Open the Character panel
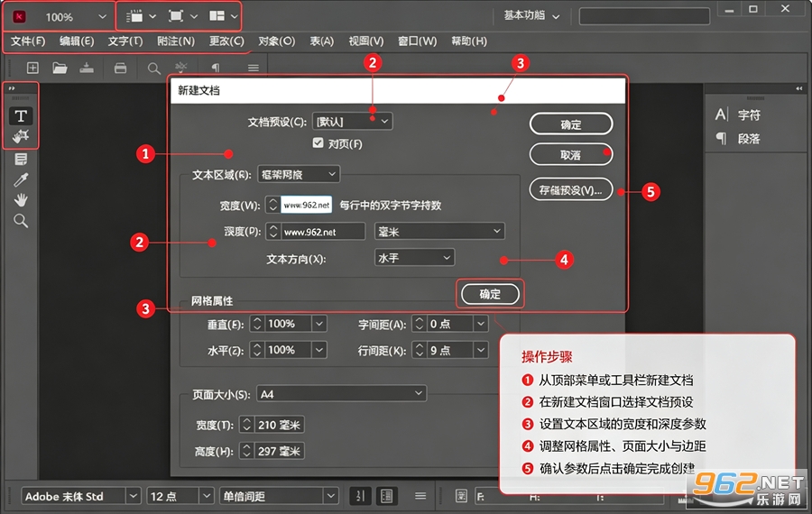Viewport: 812px width, 514px height. click(x=738, y=115)
